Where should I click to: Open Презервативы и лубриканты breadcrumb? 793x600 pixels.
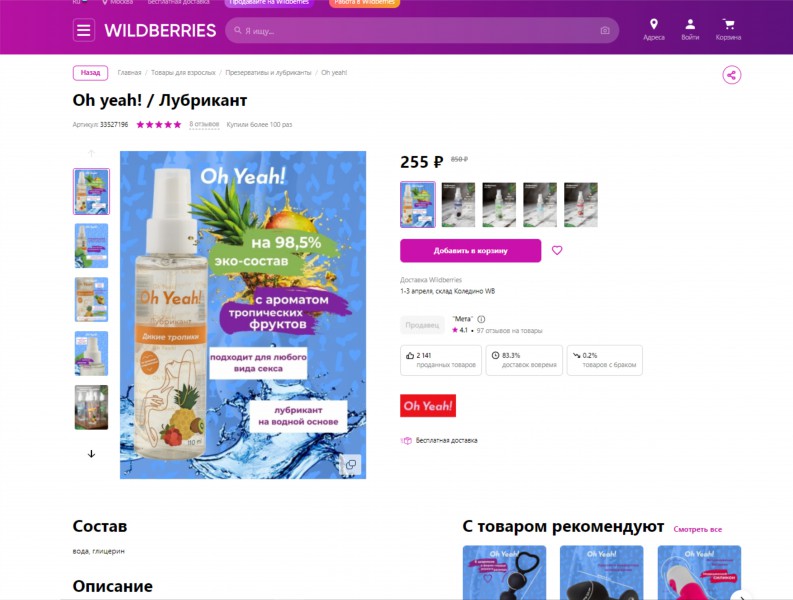tap(268, 73)
